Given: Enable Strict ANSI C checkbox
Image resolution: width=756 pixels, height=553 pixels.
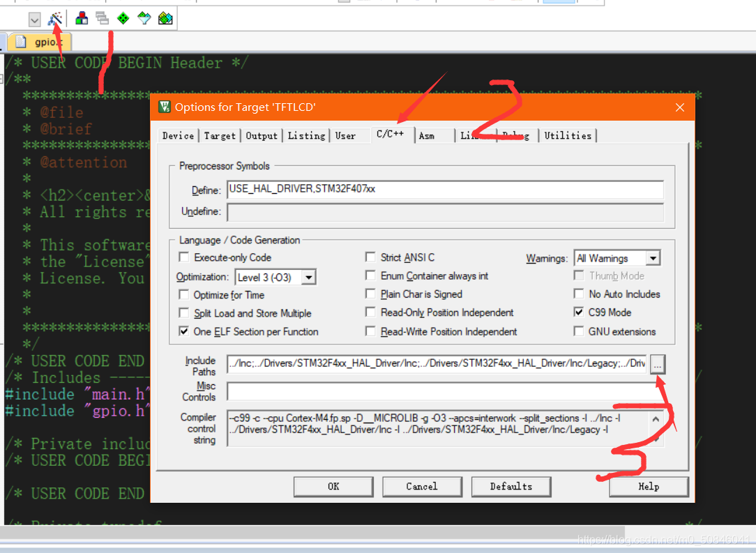Looking at the screenshot, I should 370,257.
